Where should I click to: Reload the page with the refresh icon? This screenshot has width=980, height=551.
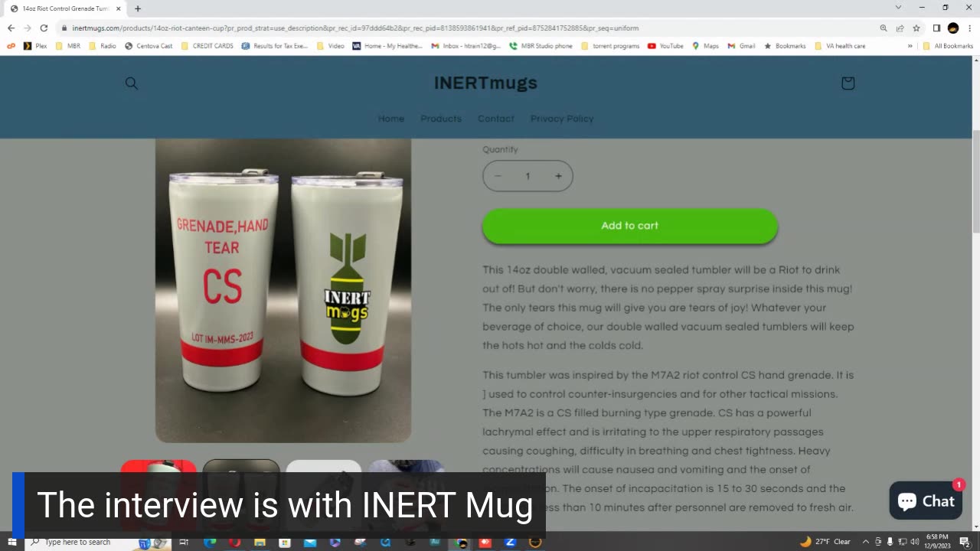pyautogui.click(x=44, y=28)
